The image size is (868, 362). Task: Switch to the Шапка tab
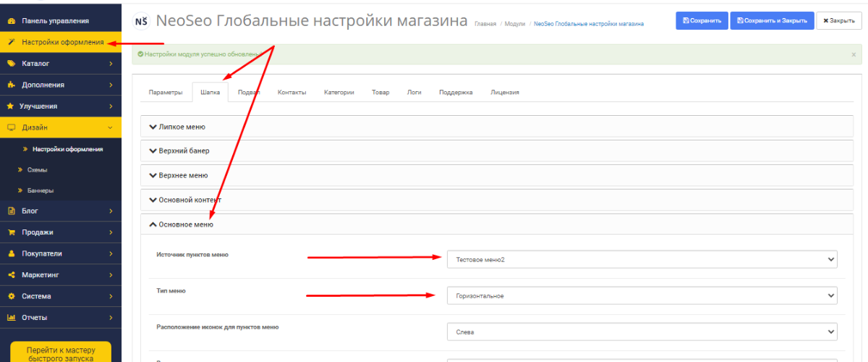[x=210, y=92]
